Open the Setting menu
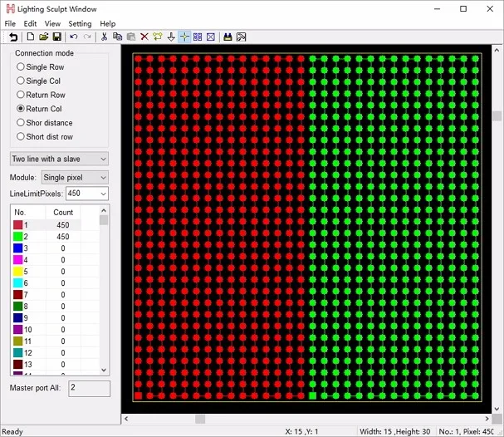The width and height of the screenshot is (504, 437). click(80, 24)
